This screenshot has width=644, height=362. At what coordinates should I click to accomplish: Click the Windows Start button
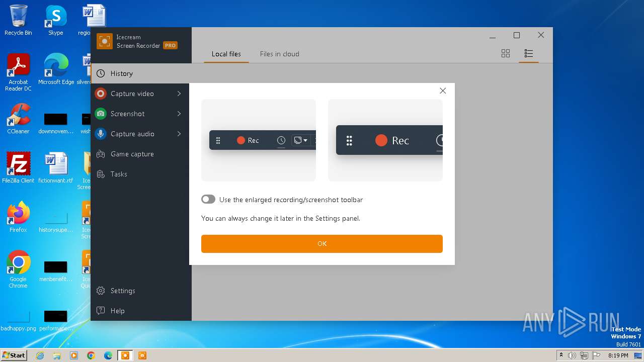coord(14,355)
